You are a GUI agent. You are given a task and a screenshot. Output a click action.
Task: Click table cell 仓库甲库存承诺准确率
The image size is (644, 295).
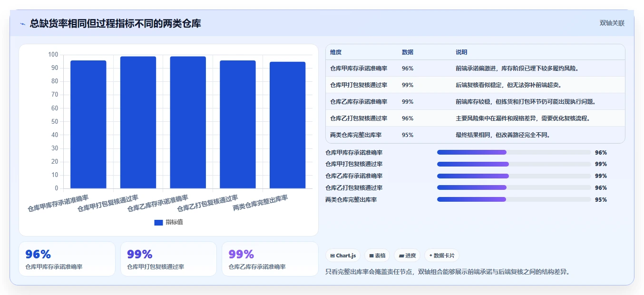(x=359, y=69)
